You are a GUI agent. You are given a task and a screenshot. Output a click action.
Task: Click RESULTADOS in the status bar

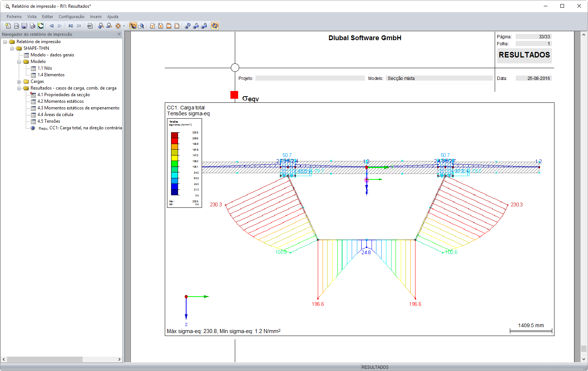pos(375,367)
